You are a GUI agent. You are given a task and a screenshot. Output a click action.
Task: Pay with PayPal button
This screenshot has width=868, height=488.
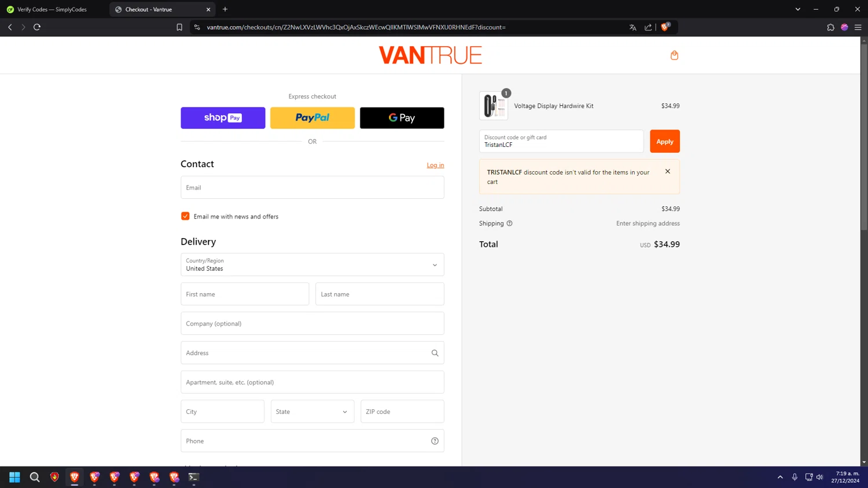click(312, 118)
